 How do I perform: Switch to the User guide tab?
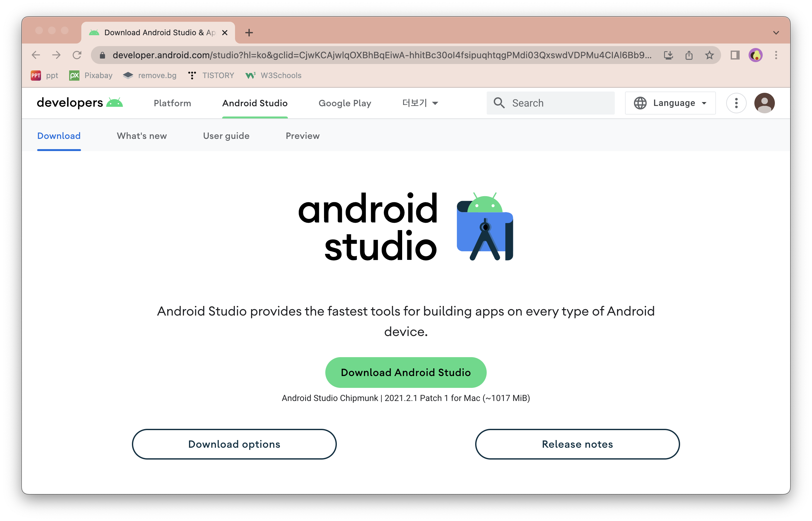(226, 136)
